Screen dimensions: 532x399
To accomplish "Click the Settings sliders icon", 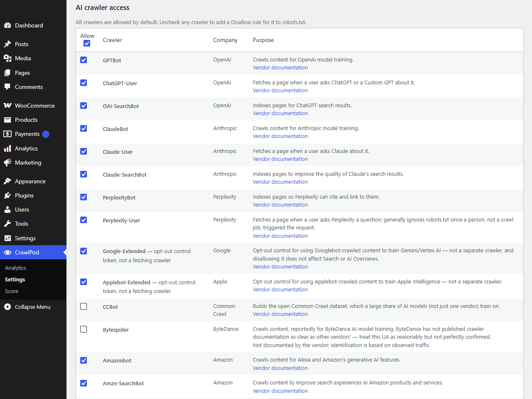I will pos(7,238).
